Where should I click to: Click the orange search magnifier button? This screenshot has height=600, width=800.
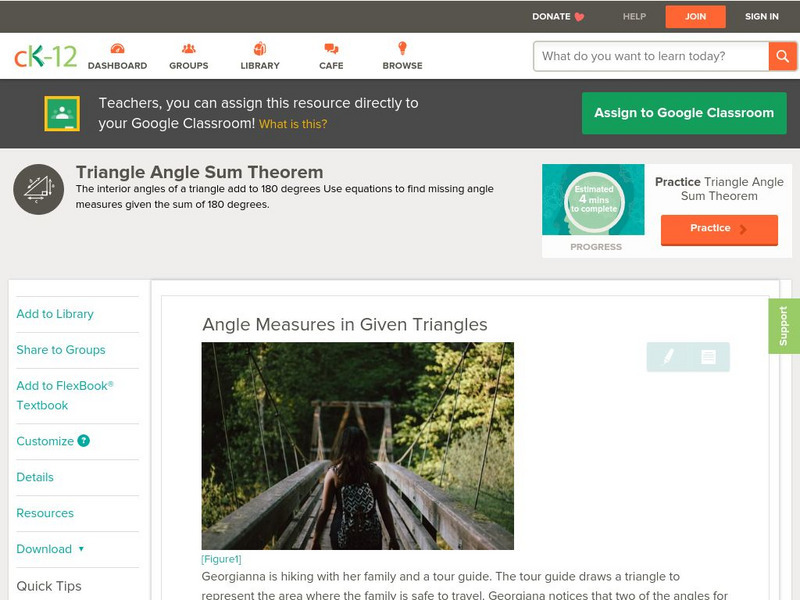point(782,56)
